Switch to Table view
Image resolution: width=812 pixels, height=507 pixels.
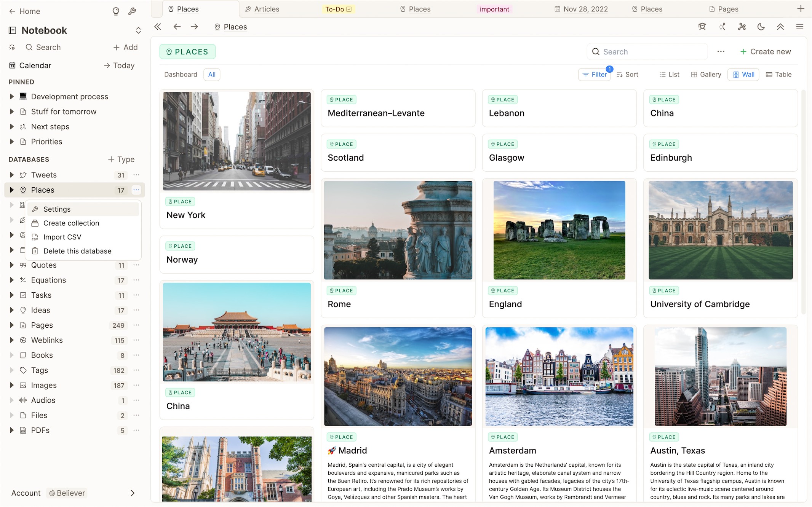(x=778, y=74)
